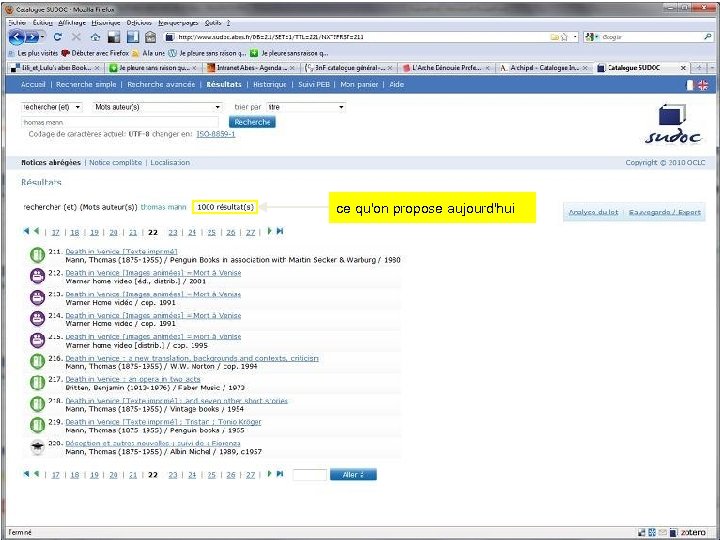
Task: Open Suivi PEB in navigation bar
Action: (x=314, y=84)
